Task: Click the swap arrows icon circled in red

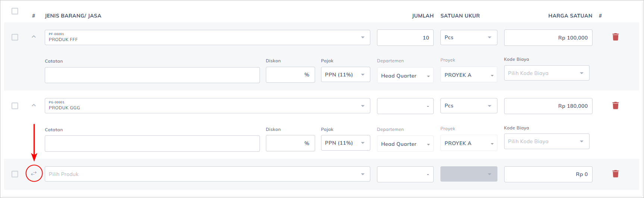Action: (34, 173)
